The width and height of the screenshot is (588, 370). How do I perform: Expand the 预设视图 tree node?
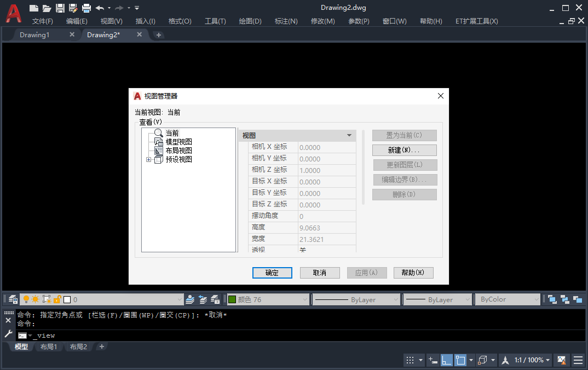[148, 159]
